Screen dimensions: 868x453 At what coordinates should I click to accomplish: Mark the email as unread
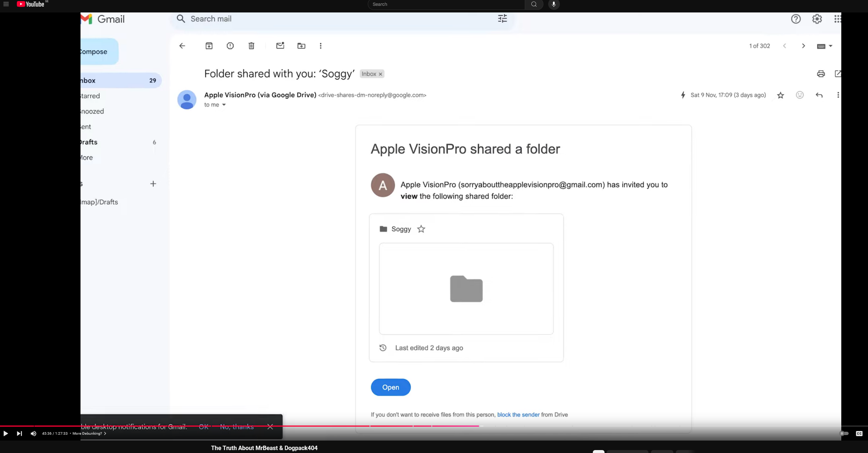click(280, 46)
